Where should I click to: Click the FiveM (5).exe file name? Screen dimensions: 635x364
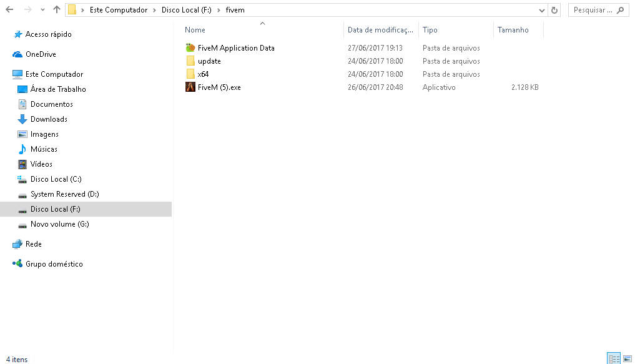(x=219, y=87)
